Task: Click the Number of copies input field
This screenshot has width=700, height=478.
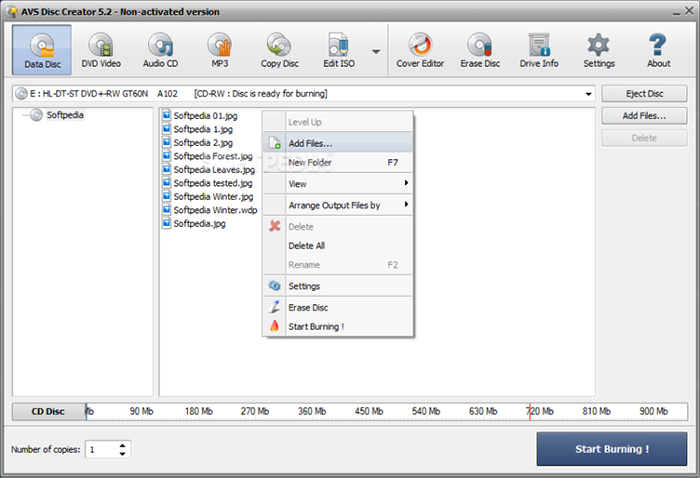Action: tap(102, 449)
